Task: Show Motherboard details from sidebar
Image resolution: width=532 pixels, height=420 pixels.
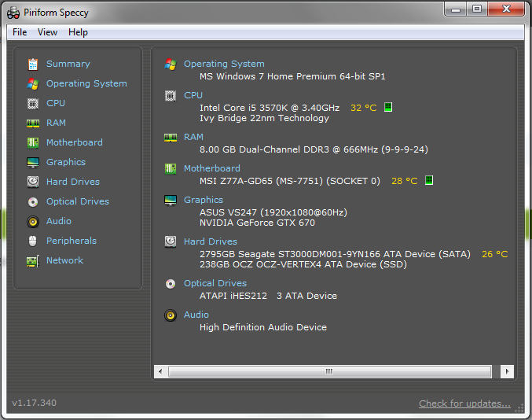Action: [75, 142]
